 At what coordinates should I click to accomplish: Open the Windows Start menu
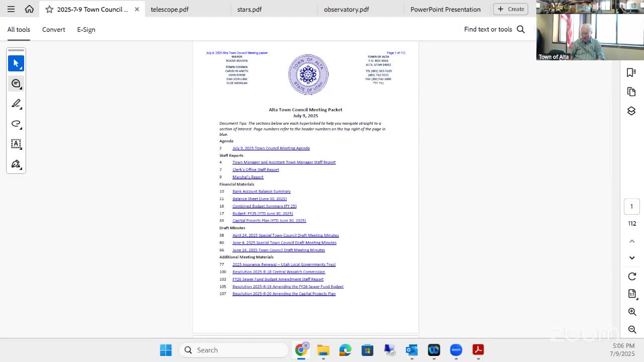(x=166, y=350)
